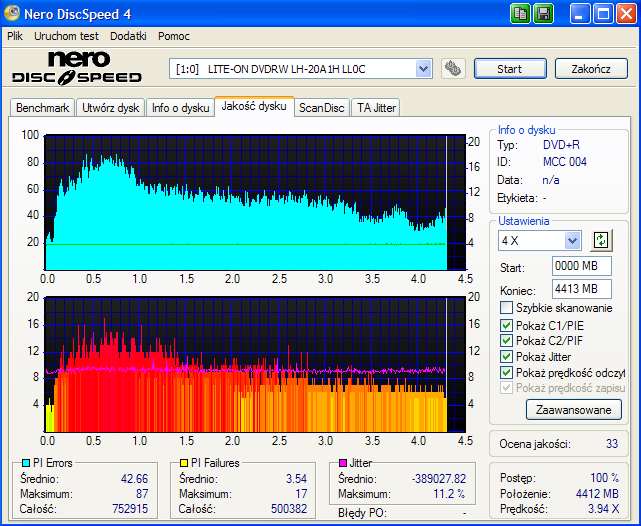The image size is (641, 526).
Task: Click the copy-to-clipboard icon in title bar
Action: 520,14
